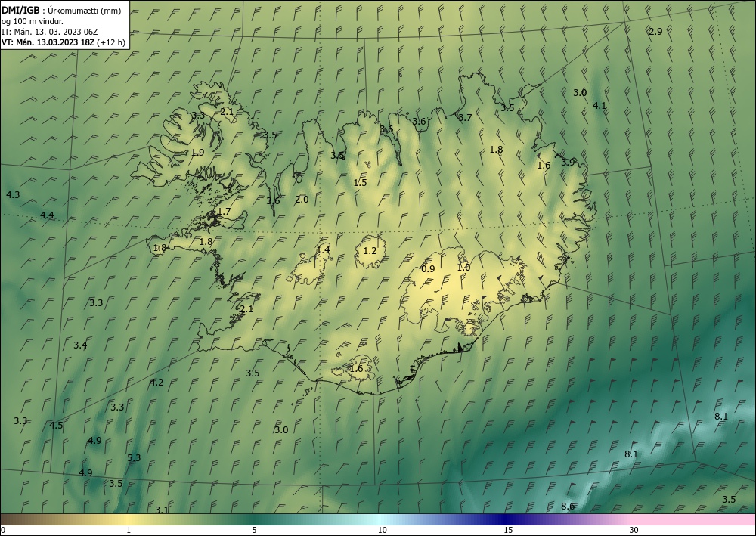This screenshot has width=756, height=536.
Task: Click the colorbar tick label '5'
Action: pyautogui.click(x=254, y=530)
